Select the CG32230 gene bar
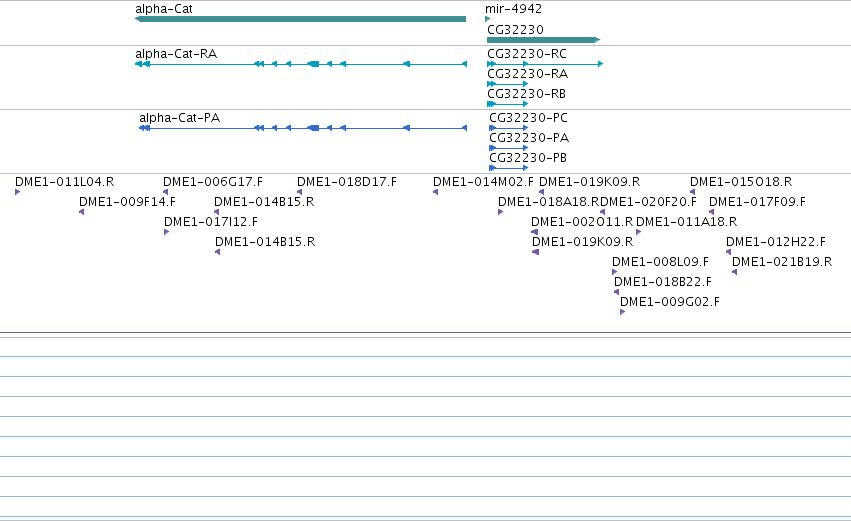851x521 pixels. click(543, 40)
